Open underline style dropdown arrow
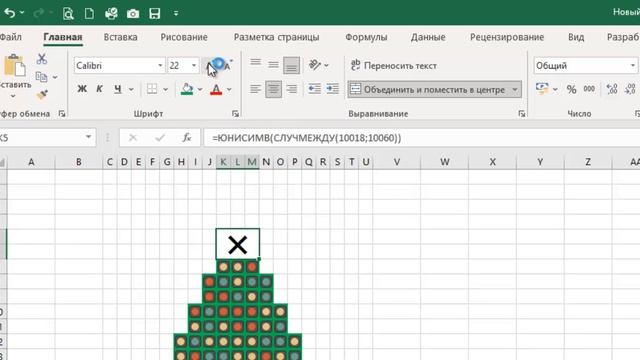 (131, 89)
